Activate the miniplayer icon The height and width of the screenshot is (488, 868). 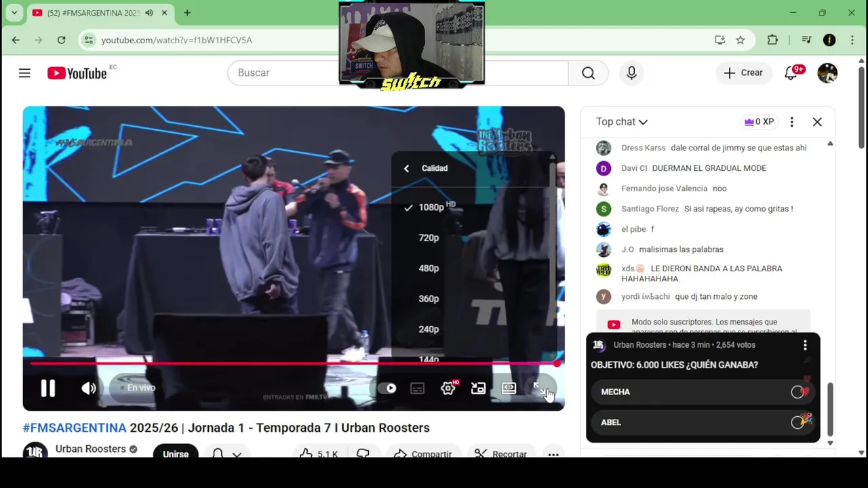click(x=479, y=388)
